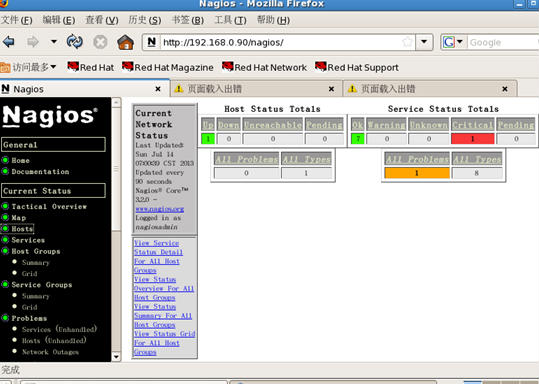This screenshot has height=384, width=539.
Task: Bookmark this page with the star icon
Action: point(407,42)
